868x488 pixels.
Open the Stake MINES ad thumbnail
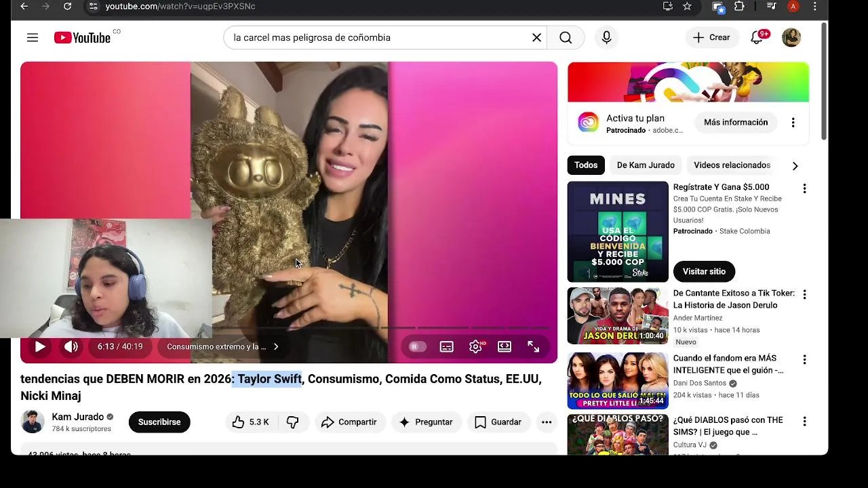[x=618, y=232]
